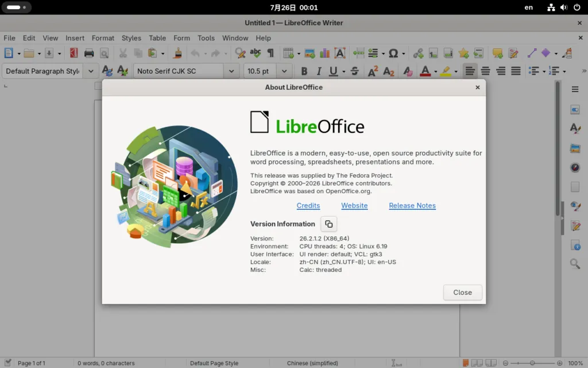The height and width of the screenshot is (368, 588).
Task: Click the spelling check abc icon
Action: tap(256, 53)
